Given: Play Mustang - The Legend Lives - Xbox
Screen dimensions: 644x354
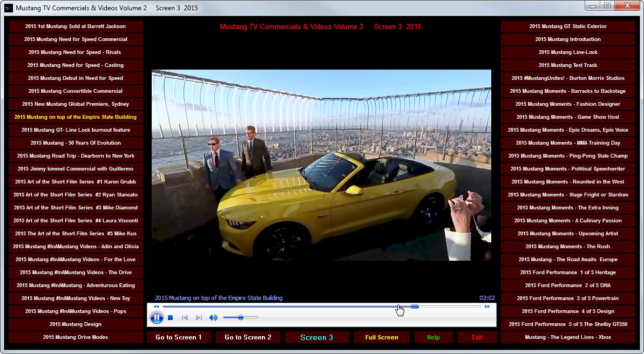Looking at the screenshot, I should click(568, 337).
